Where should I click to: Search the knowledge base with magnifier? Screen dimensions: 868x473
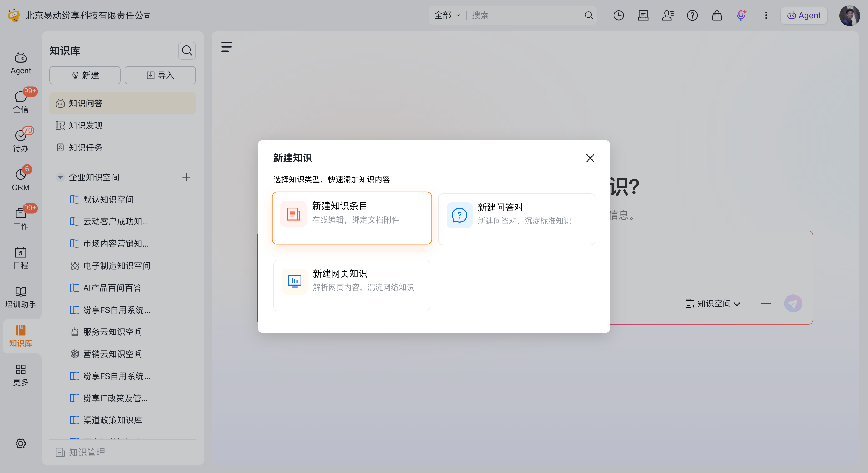(187, 50)
